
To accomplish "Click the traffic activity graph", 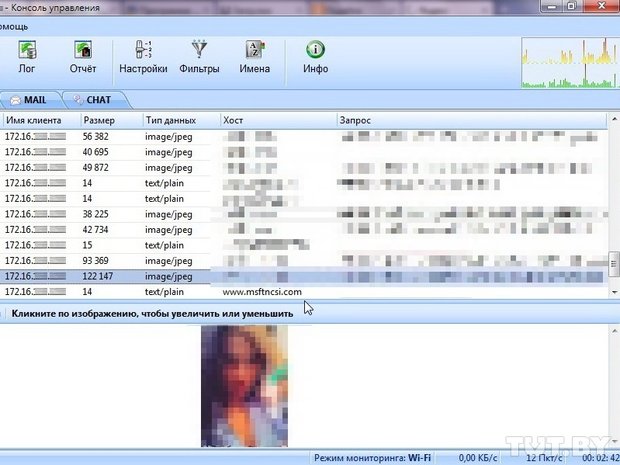I will tap(569, 62).
